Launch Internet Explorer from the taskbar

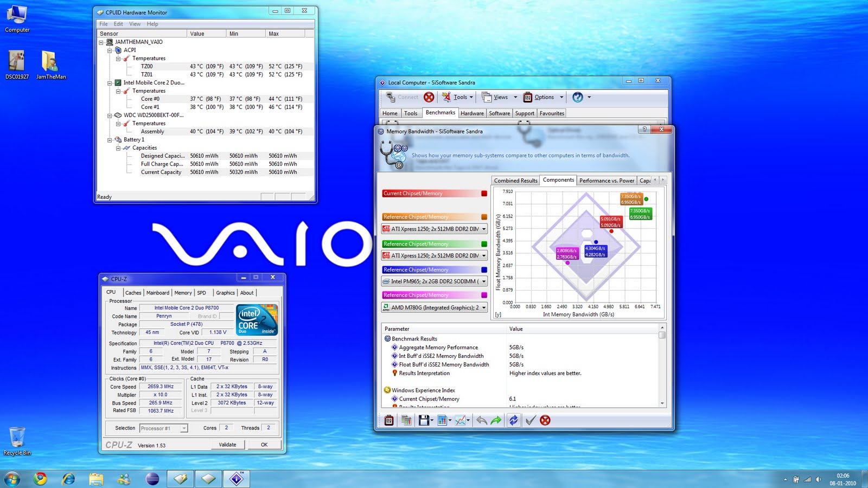(x=68, y=479)
